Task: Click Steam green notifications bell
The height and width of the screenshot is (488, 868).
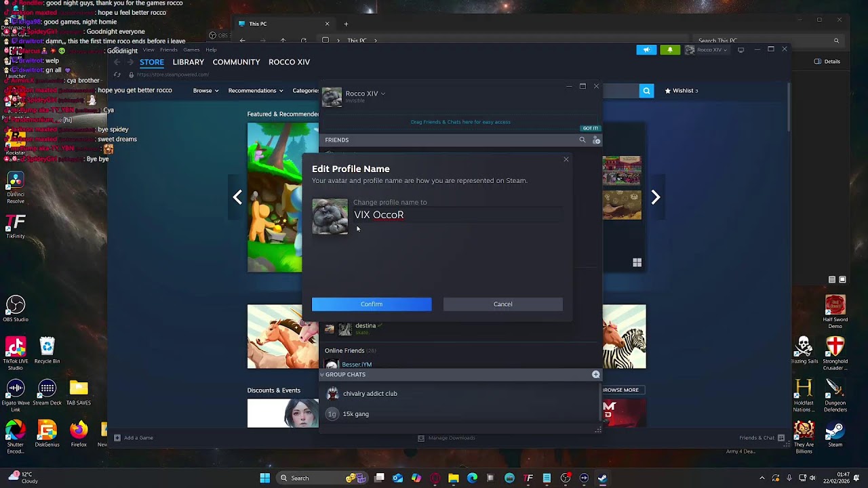Action: pos(670,49)
